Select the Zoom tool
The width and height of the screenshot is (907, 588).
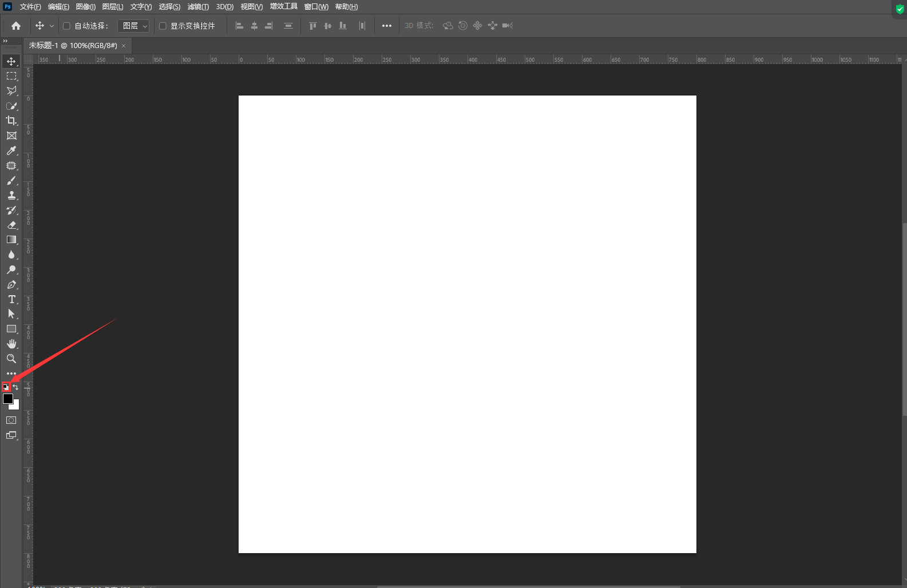click(x=11, y=359)
